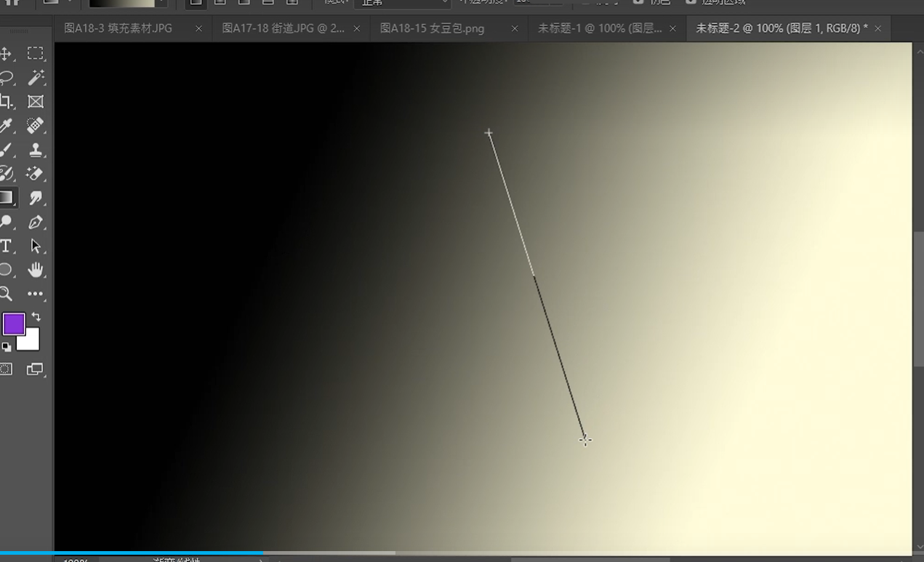The width and height of the screenshot is (924, 562).
Task: Select the Frame tool
Action: click(x=35, y=102)
